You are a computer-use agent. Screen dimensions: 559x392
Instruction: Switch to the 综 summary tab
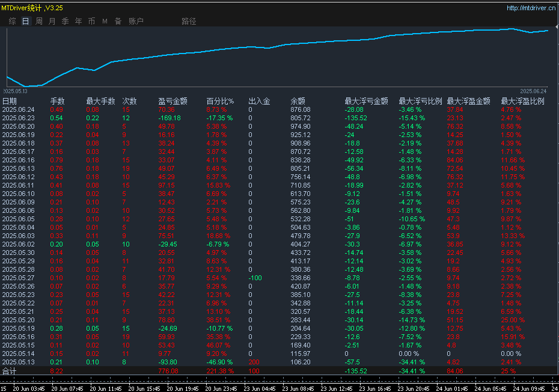pyautogui.click(x=13, y=21)
